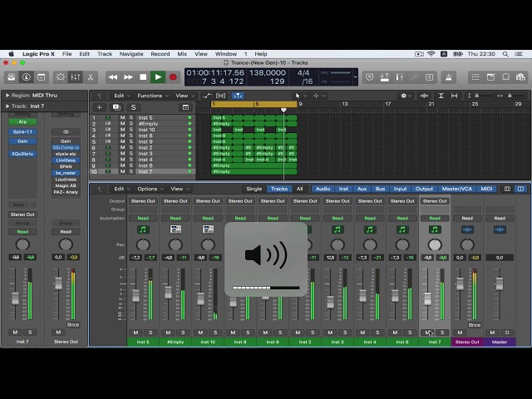Open the Editors scissors button

pyautogui.click(x=91, y=77)
